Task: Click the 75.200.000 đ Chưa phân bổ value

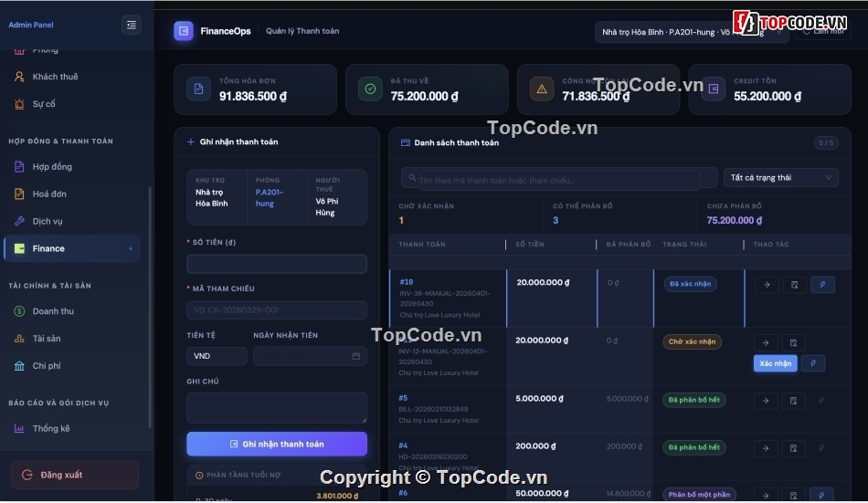Action: pos(734,220)
